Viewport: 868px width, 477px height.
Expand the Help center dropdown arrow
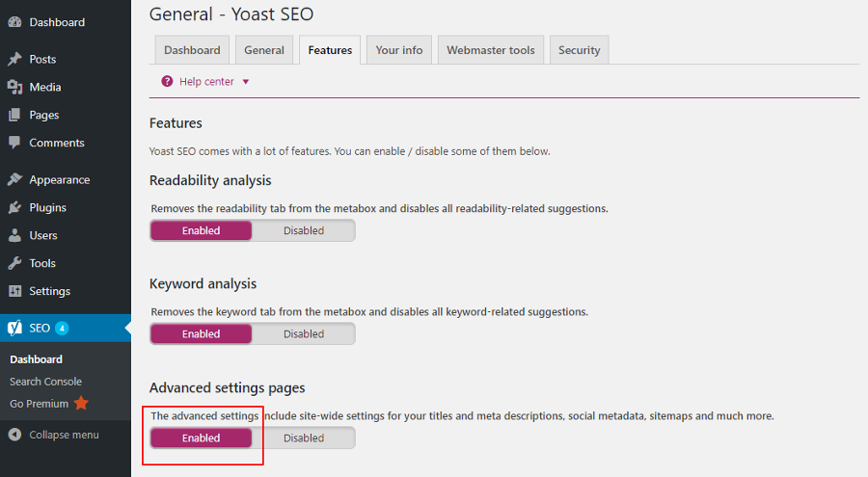click(x=246, y=82)
